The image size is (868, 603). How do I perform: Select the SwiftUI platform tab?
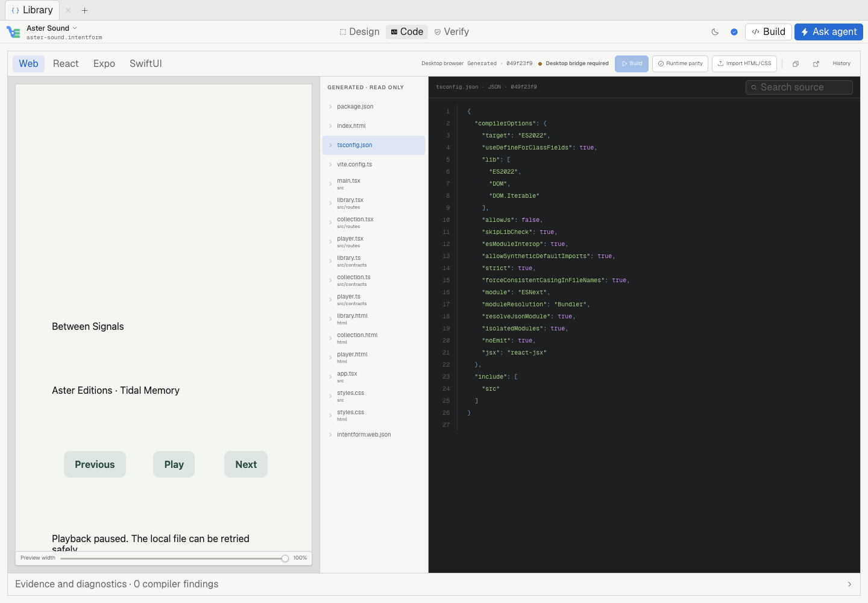[x=146, y=64]
